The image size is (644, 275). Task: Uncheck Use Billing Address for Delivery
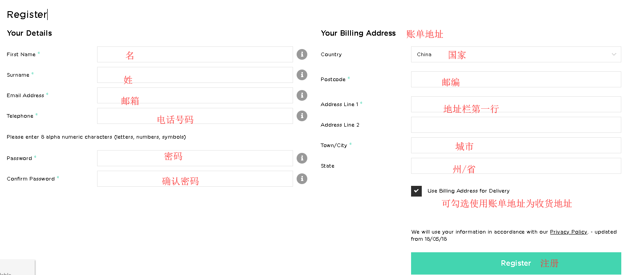click(416, 191)
